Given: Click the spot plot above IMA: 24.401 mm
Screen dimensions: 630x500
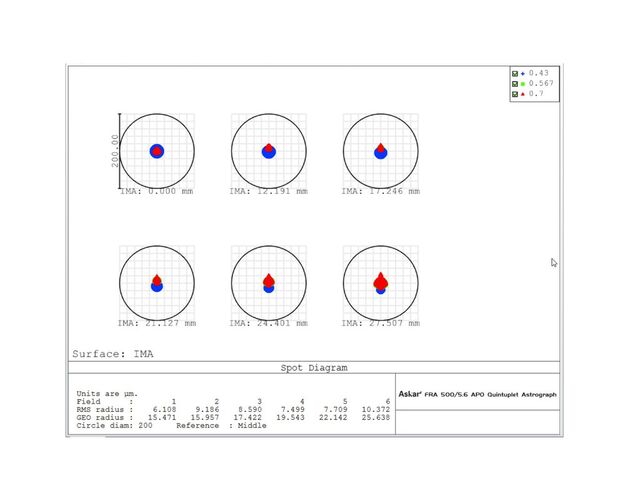Looking at the screenshot, I should pos(269,283).
